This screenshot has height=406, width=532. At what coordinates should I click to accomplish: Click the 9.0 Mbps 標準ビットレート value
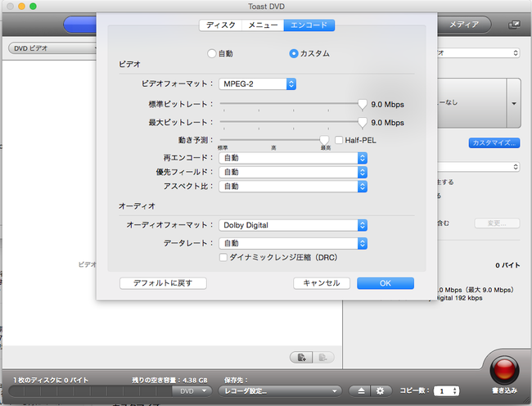[x=387, y=105]
